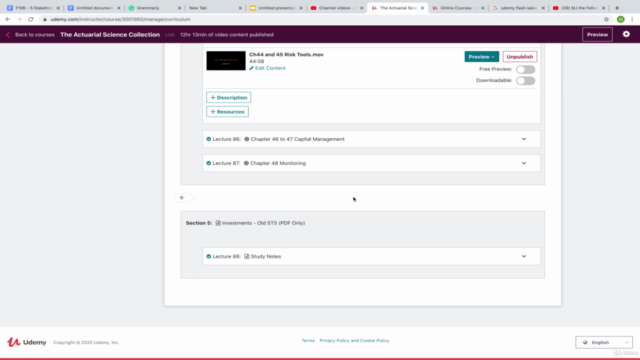Open the English language dropdown
This screenshot has height=360, width=640.
click(604, 342)
